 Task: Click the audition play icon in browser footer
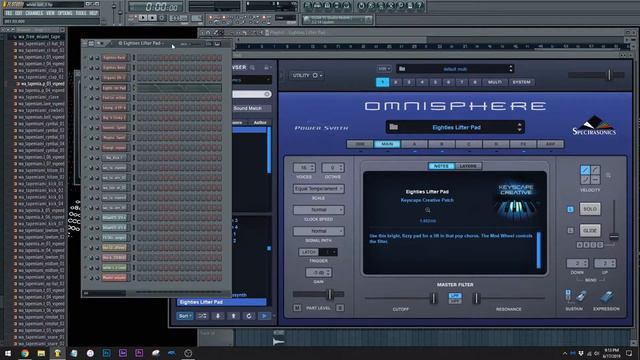coord(264,316)
